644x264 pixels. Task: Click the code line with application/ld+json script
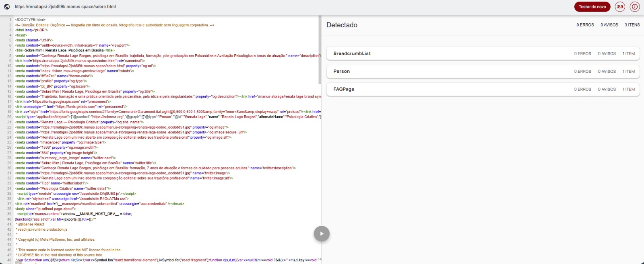point(168,117)
